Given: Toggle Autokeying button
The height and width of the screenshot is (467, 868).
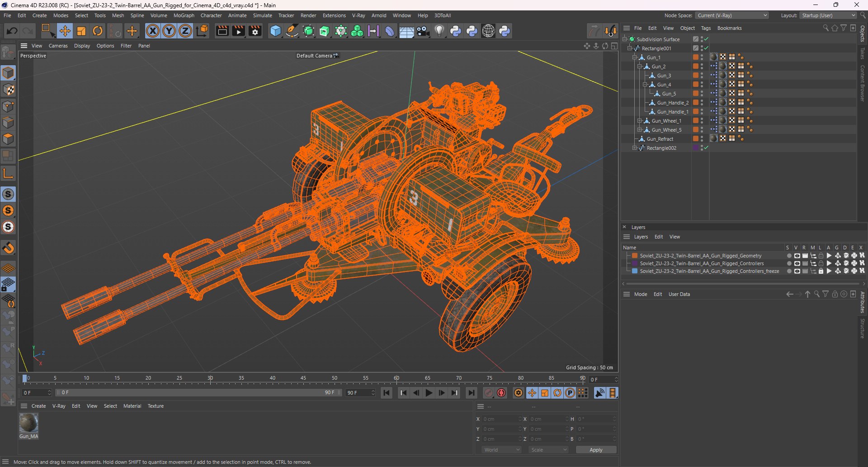Looking at the screenshot, I should pos(501,393).
